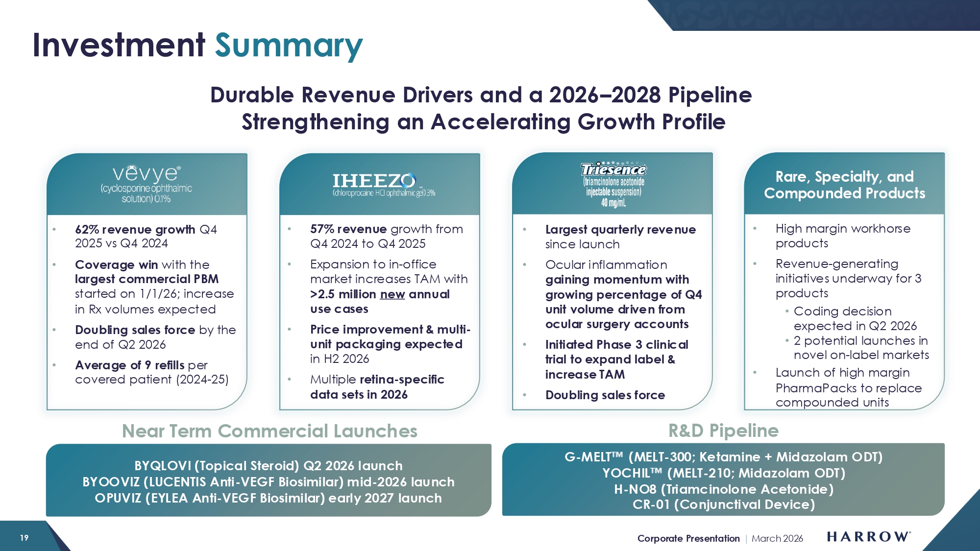Image resolution: width=980 pixels, height=551 pixels.
Task: Click the Rare, Specialty, and Compounded Products header
Action: (844, 185)
